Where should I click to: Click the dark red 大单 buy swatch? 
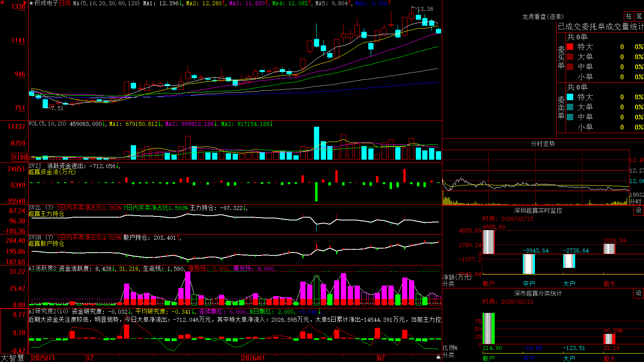(x=570, y=57)
